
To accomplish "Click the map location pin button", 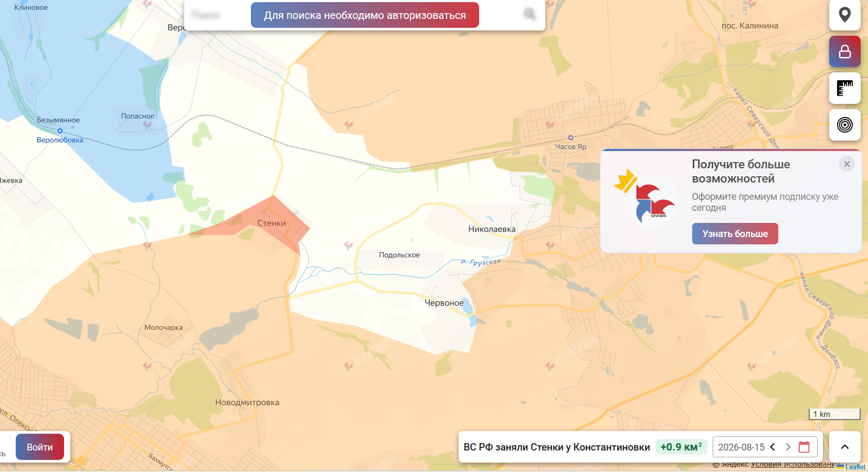I will click(844, 15).
